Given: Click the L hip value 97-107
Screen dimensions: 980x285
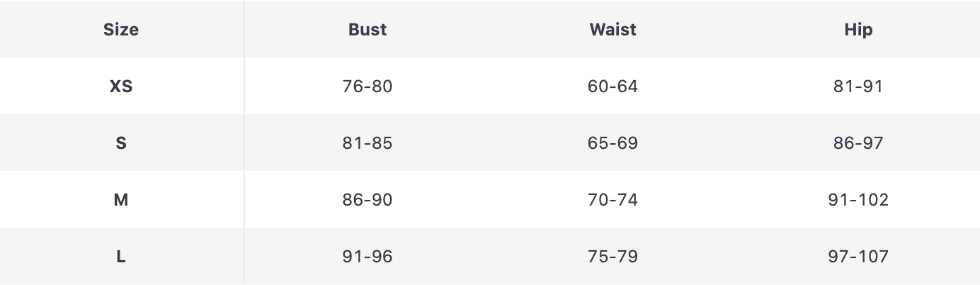Looking at the screenshot, I should (x=858, y=257).
